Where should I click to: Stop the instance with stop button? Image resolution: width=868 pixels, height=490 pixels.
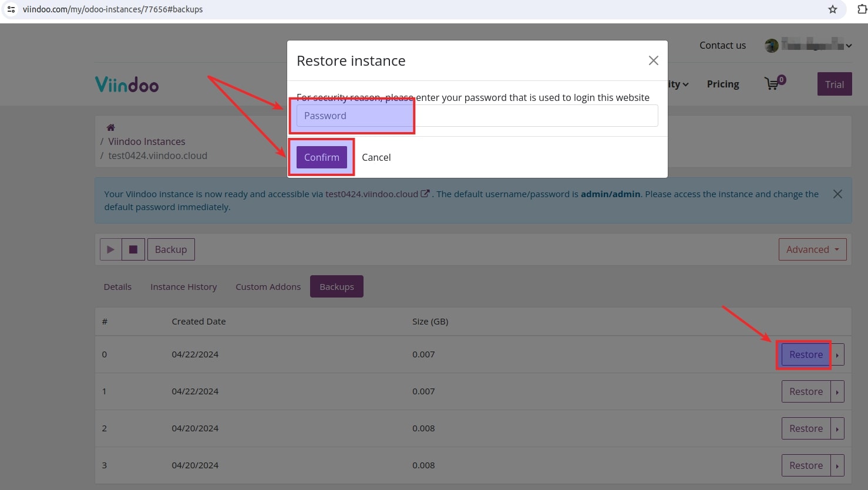[133, 249]
